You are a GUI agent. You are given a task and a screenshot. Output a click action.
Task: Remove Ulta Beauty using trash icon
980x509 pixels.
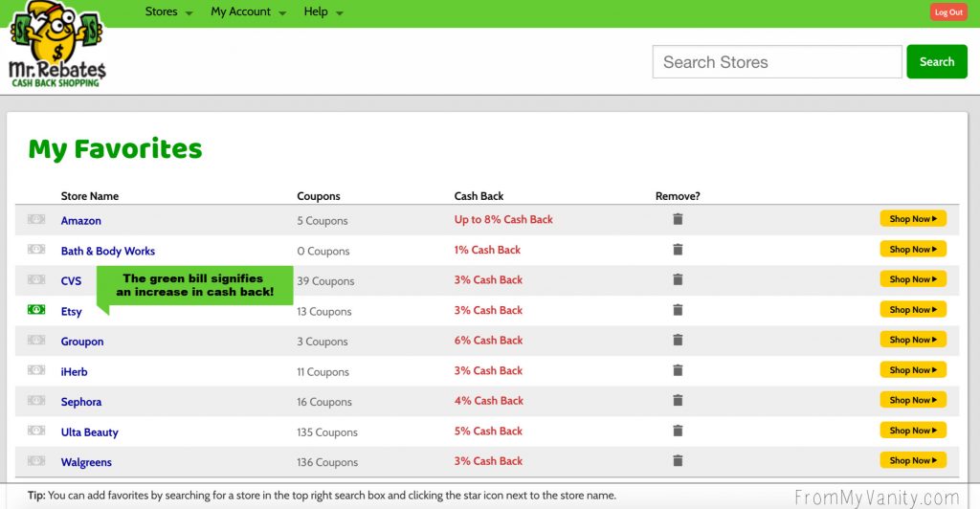click(678, 431)
